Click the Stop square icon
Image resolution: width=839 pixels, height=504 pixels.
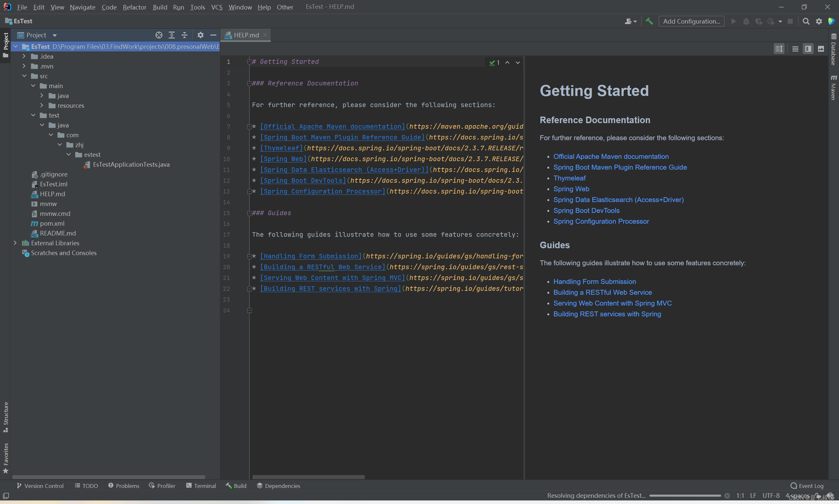tap(790, 21)
